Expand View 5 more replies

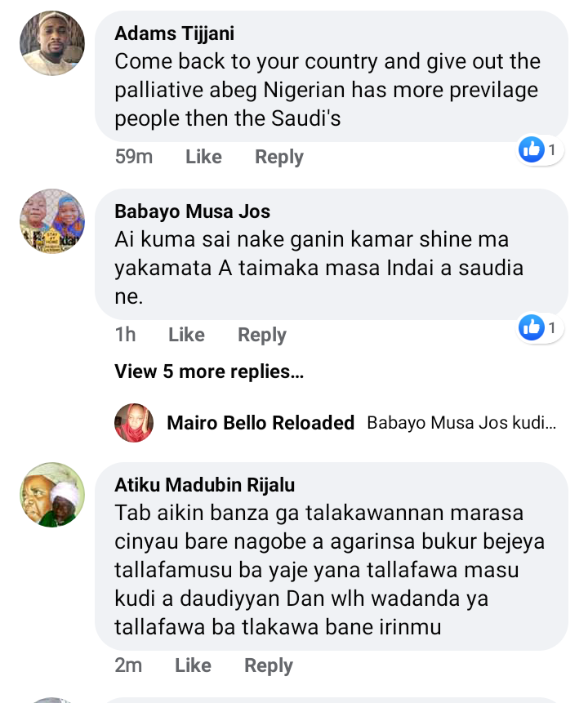(x=209, y=372)
